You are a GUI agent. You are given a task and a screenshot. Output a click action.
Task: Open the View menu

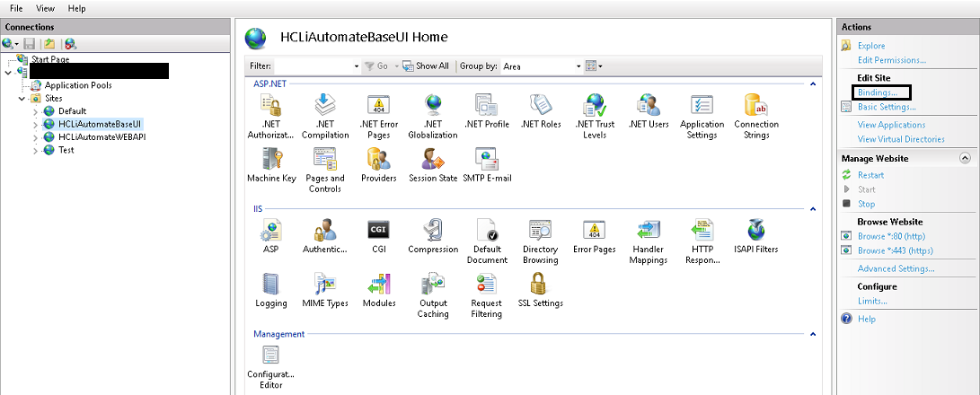coord(45,9)
